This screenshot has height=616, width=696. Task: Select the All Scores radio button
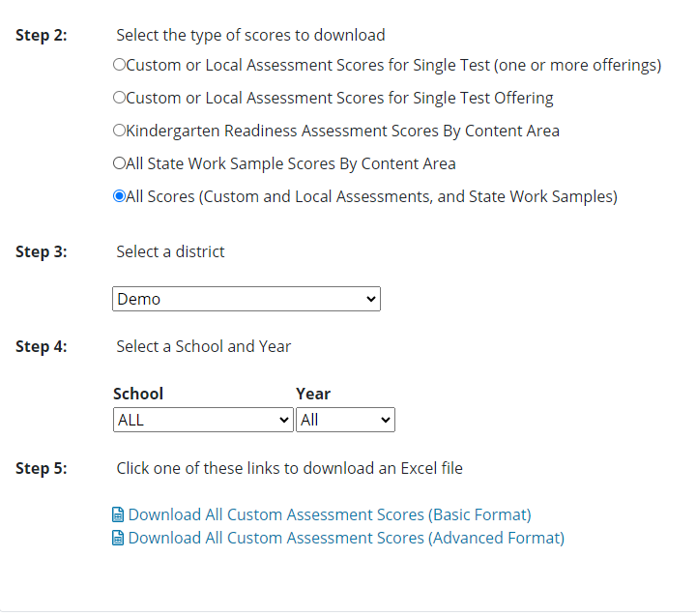[120, 196]
